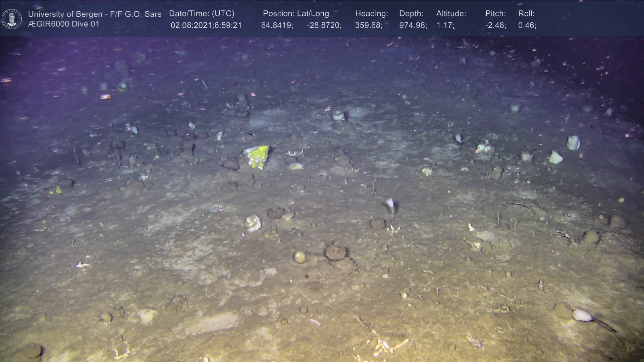Click the University of Bergen logo
644x362 pixels.
(x=12, y=19)
